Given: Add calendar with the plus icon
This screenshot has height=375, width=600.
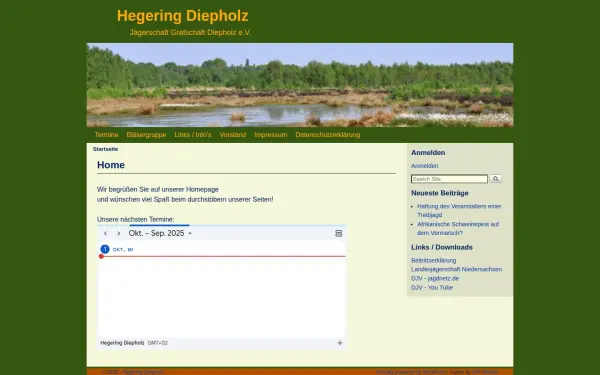Looking at the screenshot, I should coord(340,343).
